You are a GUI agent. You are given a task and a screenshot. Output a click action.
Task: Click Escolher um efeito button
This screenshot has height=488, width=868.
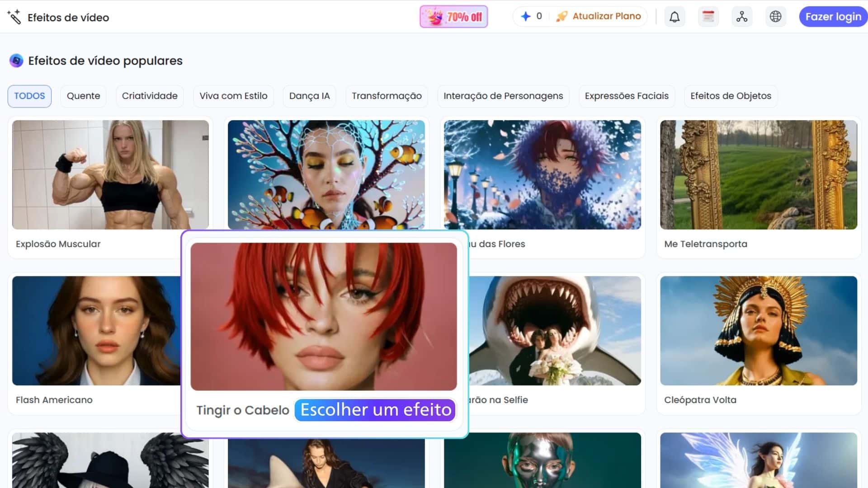pyautogui.click(x=375, y=410)
